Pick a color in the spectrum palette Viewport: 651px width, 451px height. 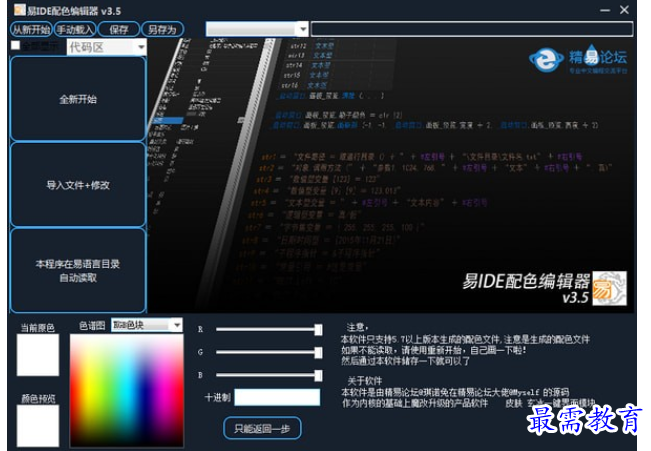point(127,391)
